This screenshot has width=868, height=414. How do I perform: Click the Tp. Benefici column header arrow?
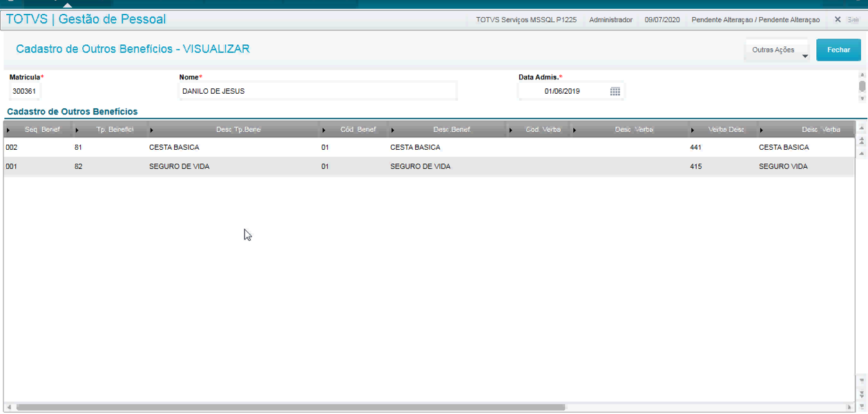77,130
